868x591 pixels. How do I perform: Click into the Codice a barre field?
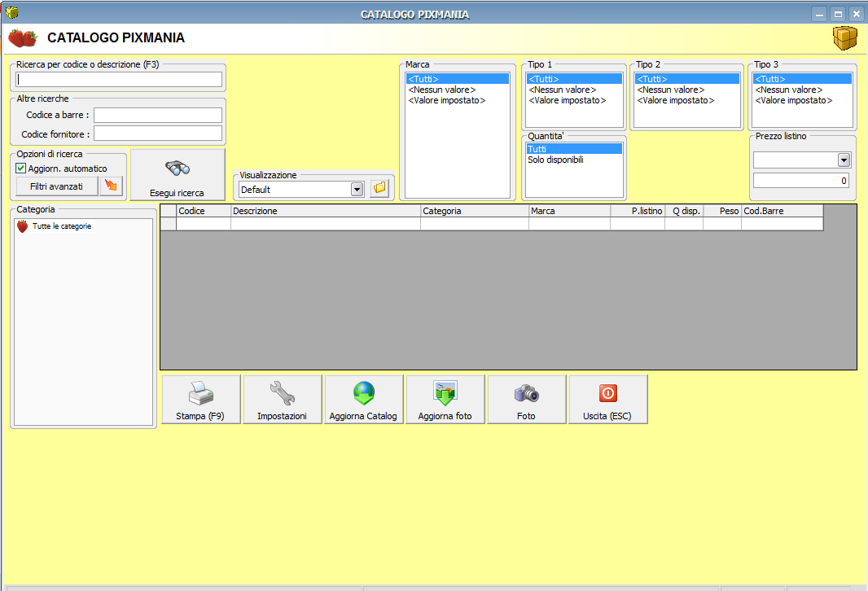(x=158, y=115)
